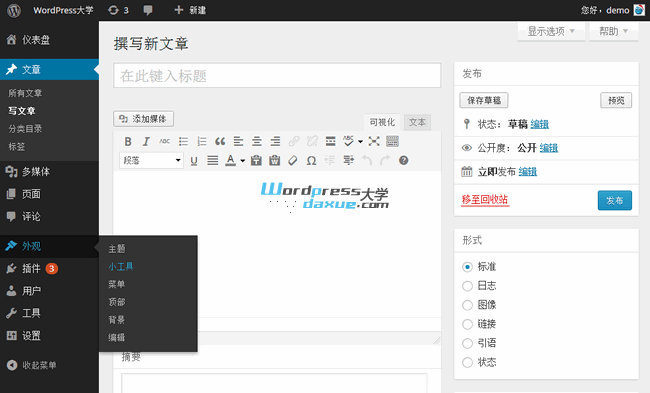Click the title field 在此键入标题
The width and height of the screenshot is (650, 393).
coord(277,75)
